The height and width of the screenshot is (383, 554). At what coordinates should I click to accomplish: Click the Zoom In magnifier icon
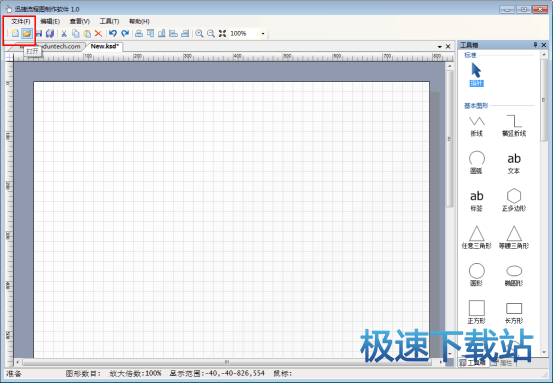point(199,34)
